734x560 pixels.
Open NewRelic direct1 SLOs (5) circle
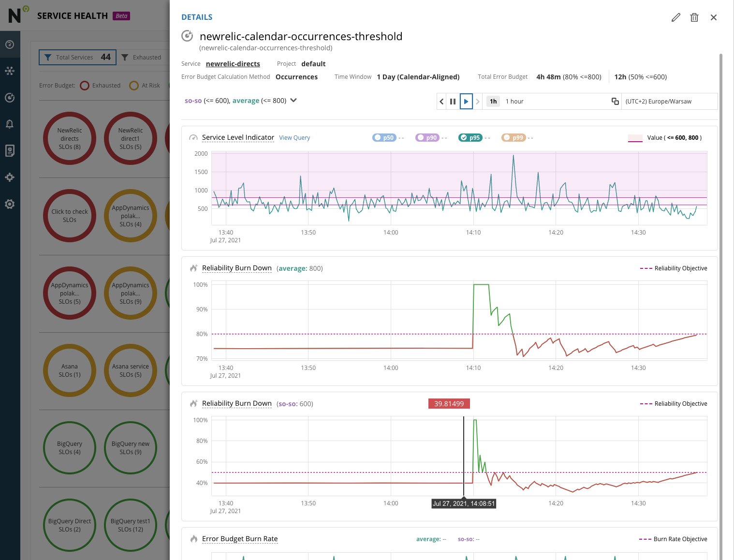pos(131,138)
